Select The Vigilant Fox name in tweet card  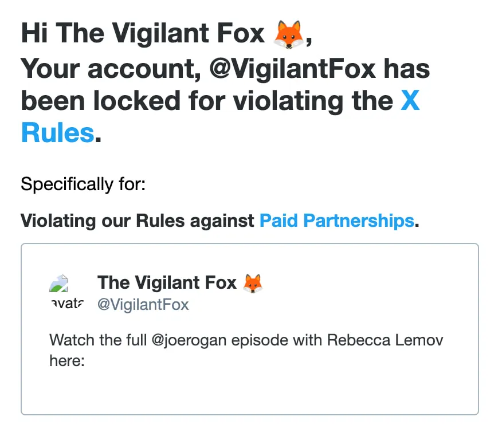pyautogui.click(x=167, y=282)
